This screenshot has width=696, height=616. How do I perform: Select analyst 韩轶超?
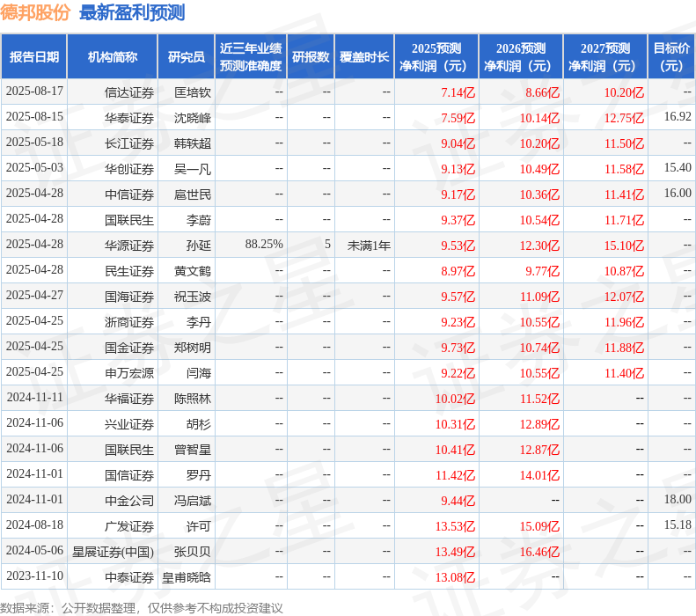tap(193, 143)
